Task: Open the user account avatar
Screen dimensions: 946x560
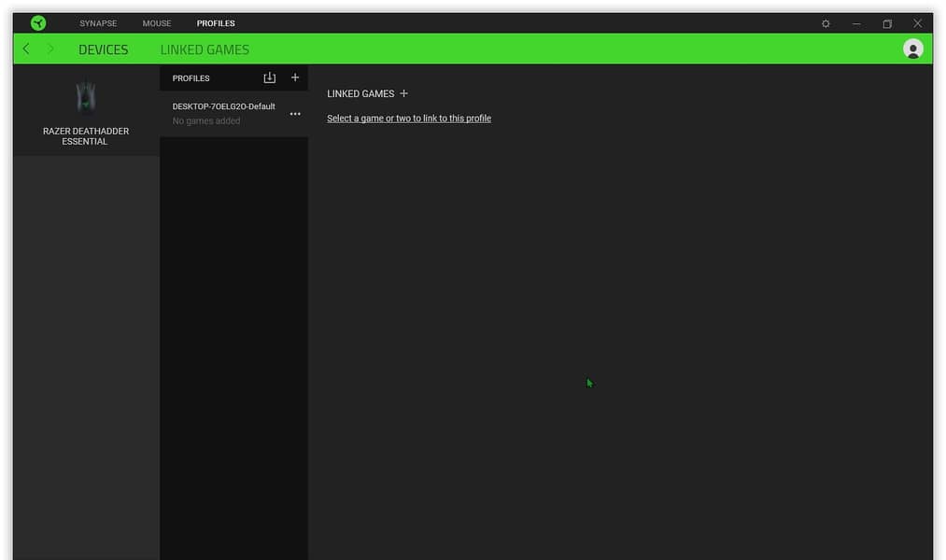Action: pyautogui.click(x=912, y=49)
